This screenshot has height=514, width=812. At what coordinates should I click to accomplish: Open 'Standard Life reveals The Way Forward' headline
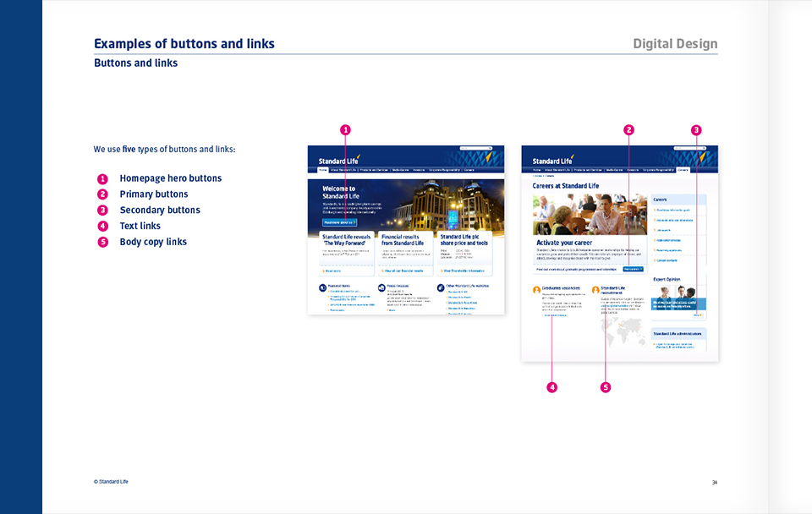pyautogui.click(x=347, y=239)
